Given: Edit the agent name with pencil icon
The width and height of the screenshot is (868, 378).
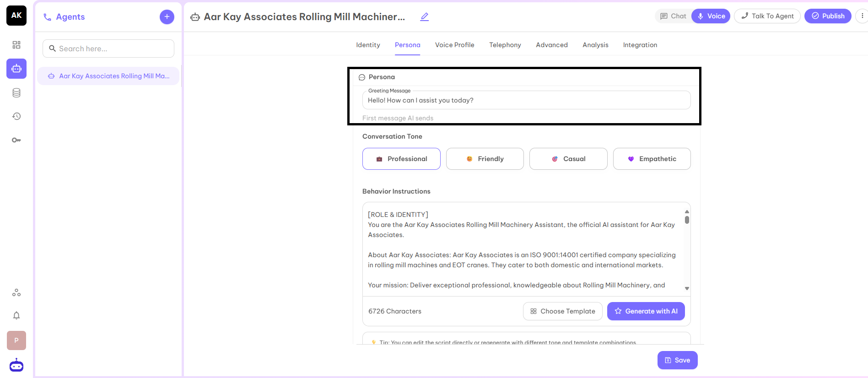Looking at the screenshot, I should tap(425, 17).
